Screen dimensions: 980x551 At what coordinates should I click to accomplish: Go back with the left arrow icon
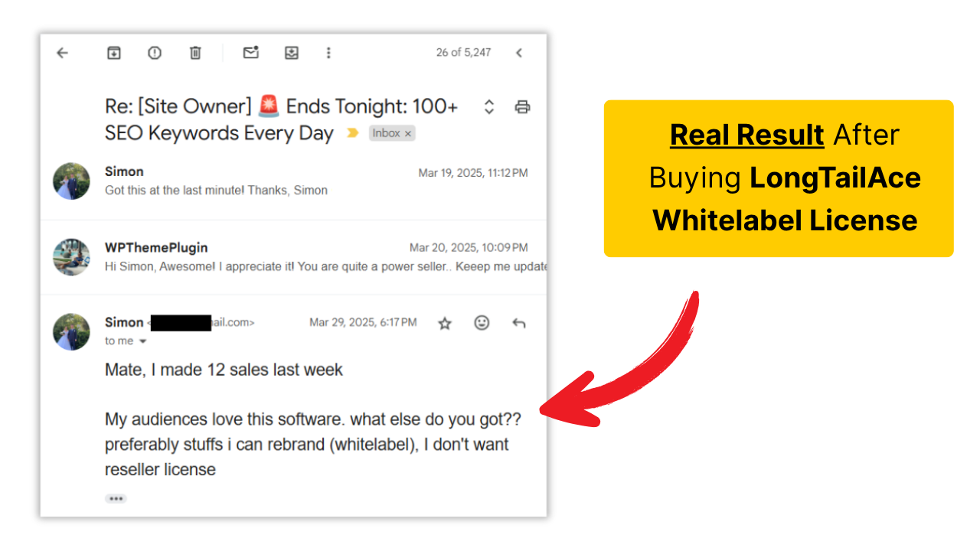63,53
